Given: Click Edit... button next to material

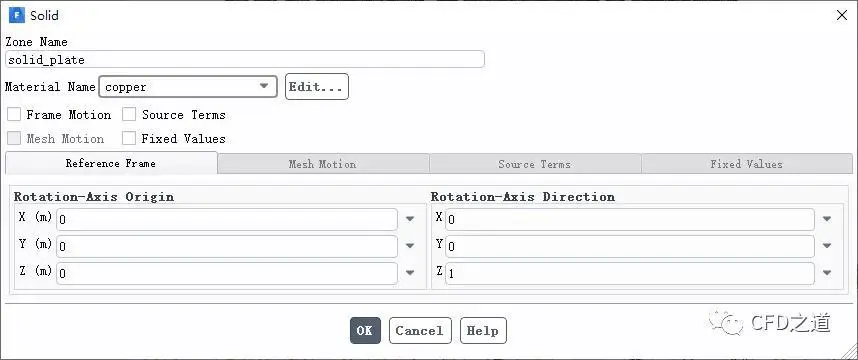Looking at the screenshot, I should (316, 86).
